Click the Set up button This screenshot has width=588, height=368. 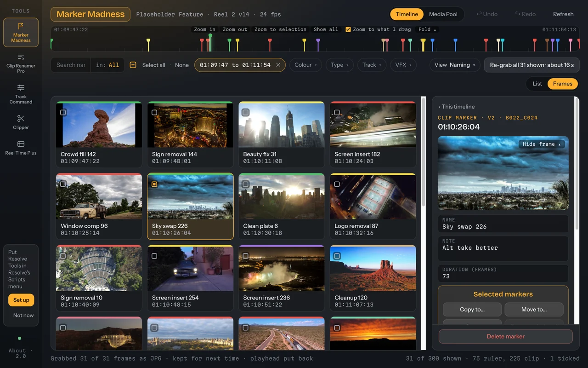tap(21, 300)
